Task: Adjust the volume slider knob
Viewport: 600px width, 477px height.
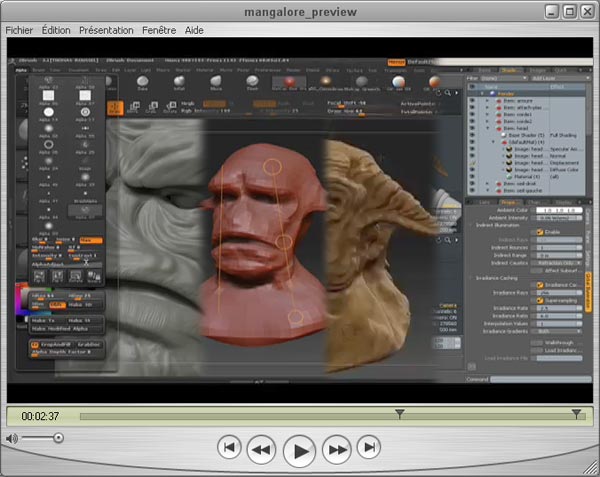Action: pos(58,438)
